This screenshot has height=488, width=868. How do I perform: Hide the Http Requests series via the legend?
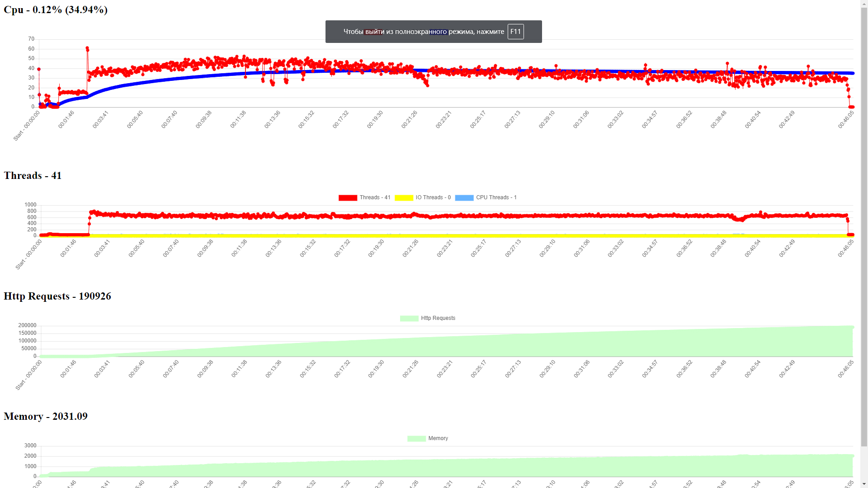pos(438,318)
